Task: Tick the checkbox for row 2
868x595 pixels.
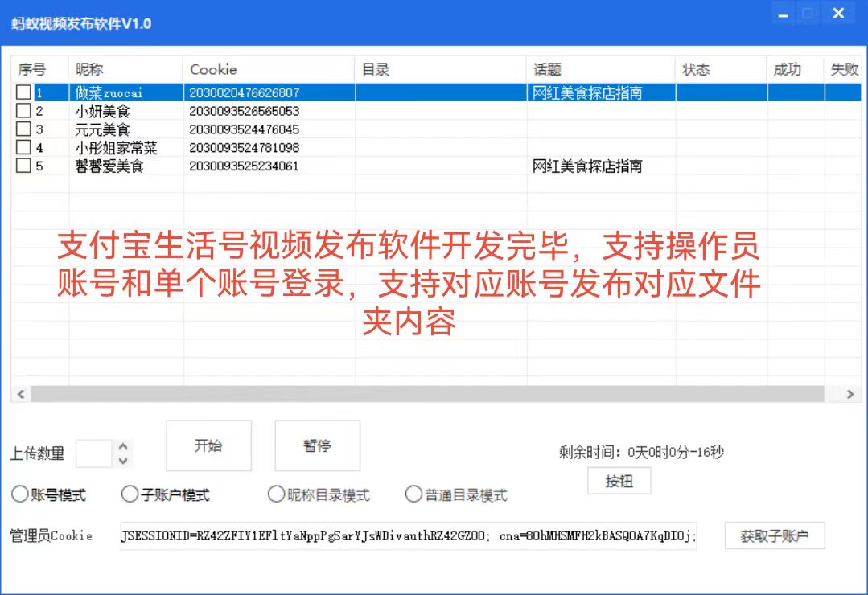Action: [x=23, y=111]
